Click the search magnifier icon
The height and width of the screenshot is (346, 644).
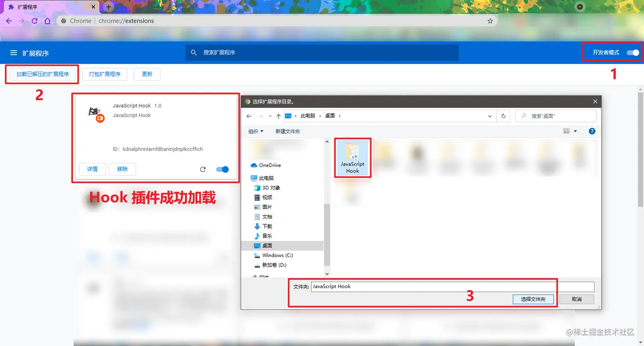(x=194, y=52)
